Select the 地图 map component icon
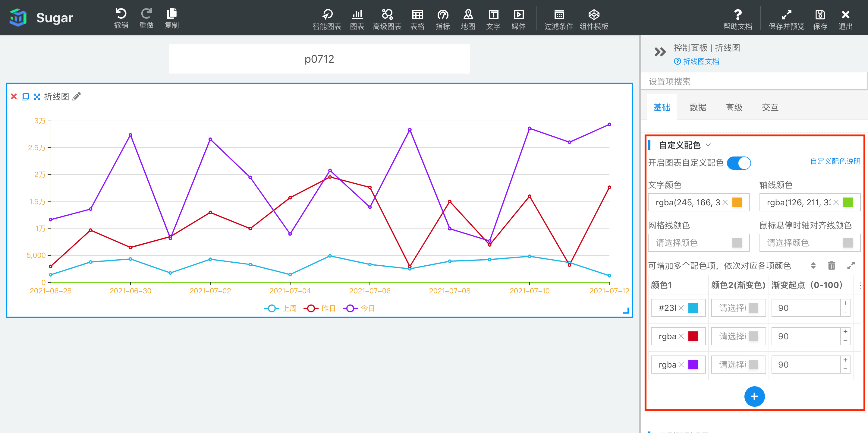Image resolution: width=868 pixels, height=433 pixels. 468,14
